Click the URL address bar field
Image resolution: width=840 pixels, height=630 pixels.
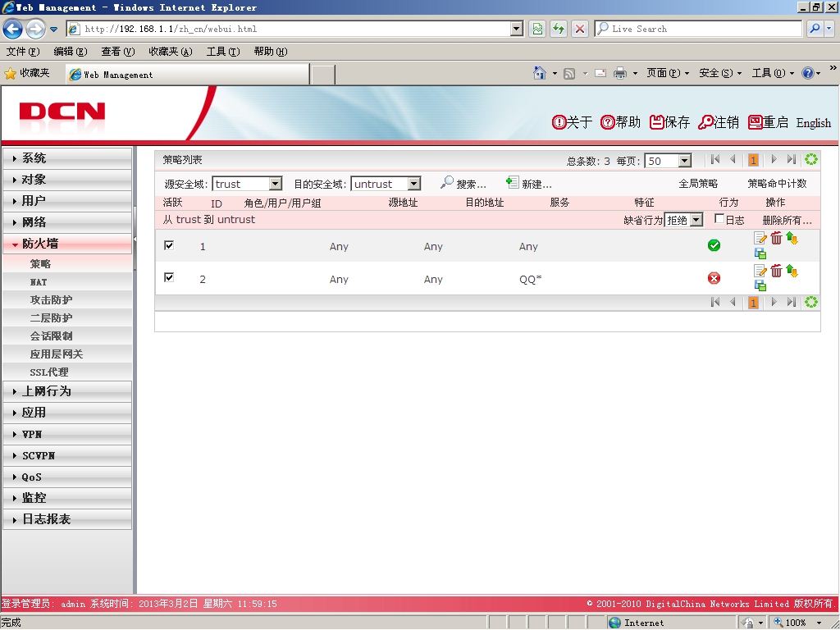[295, 29]
